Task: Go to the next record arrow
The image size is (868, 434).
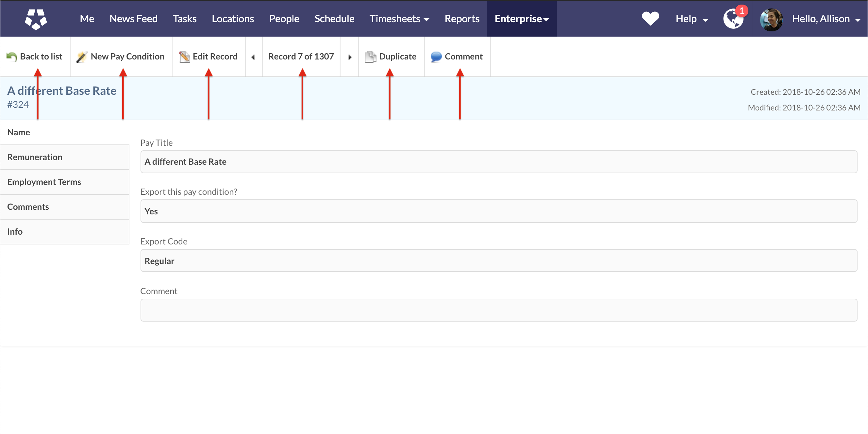Action: pyautogui.click(x=350, y=57)
